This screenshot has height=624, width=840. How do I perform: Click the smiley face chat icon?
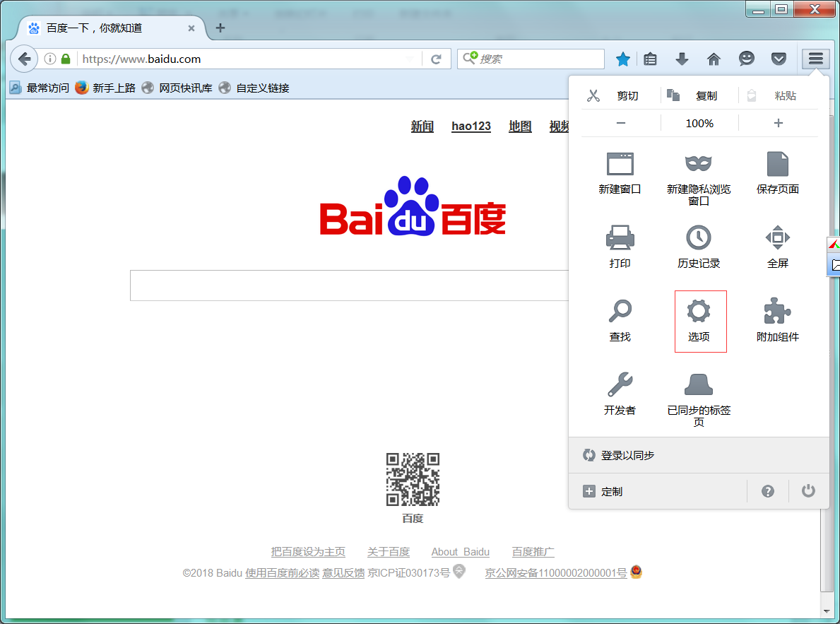[746, 59]
